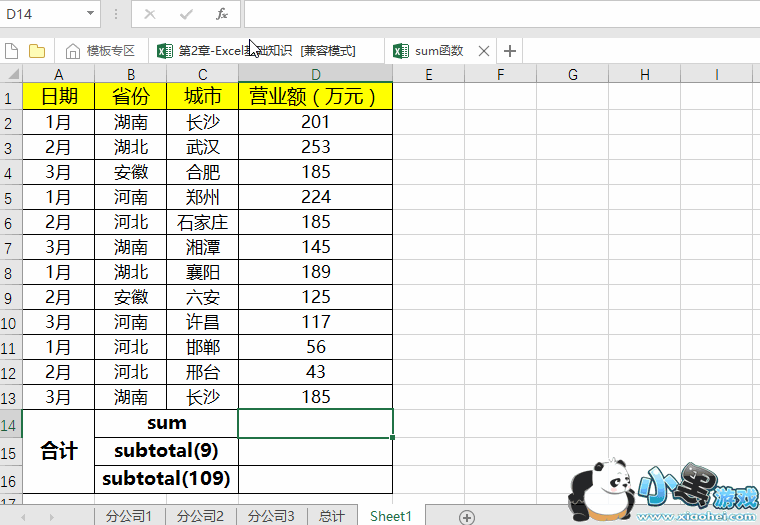
Task: Select the cell with value 201
Action: [x=316, y=122]
